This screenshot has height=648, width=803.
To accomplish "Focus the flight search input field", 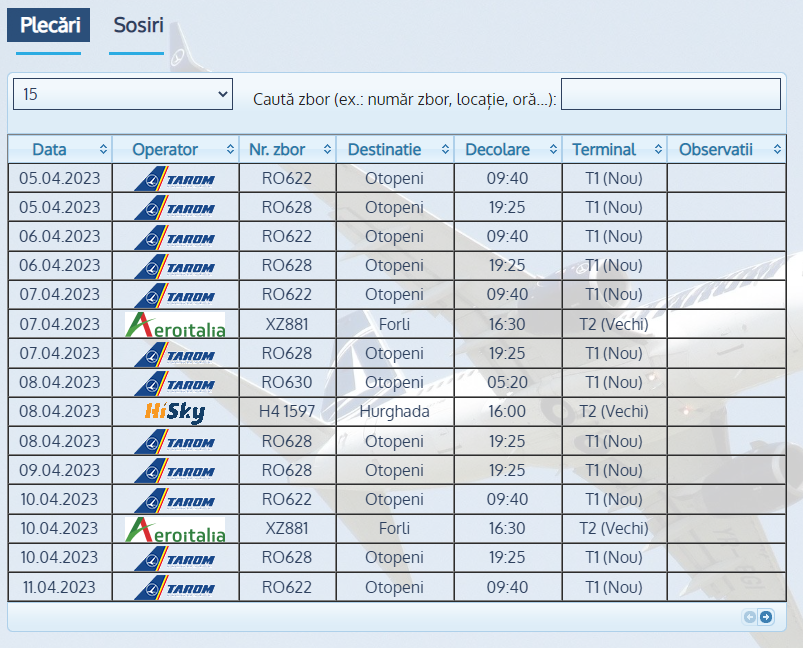I will pos(670,94).
